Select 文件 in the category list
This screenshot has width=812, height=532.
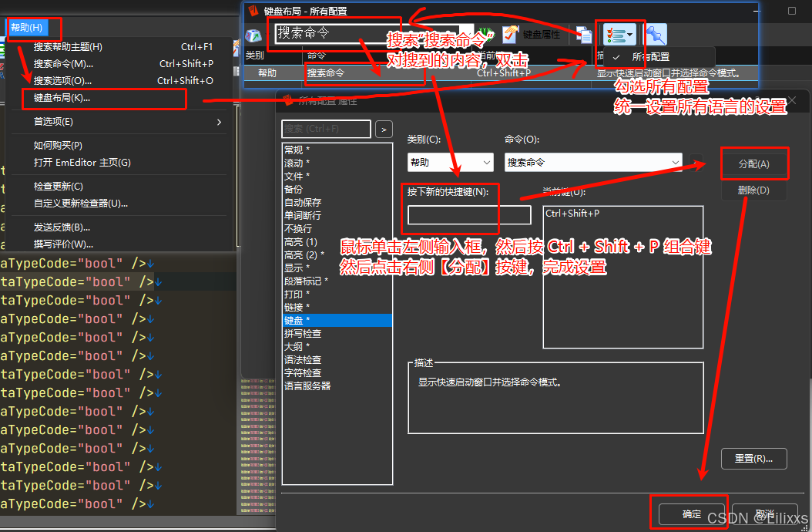coord(337,177)
